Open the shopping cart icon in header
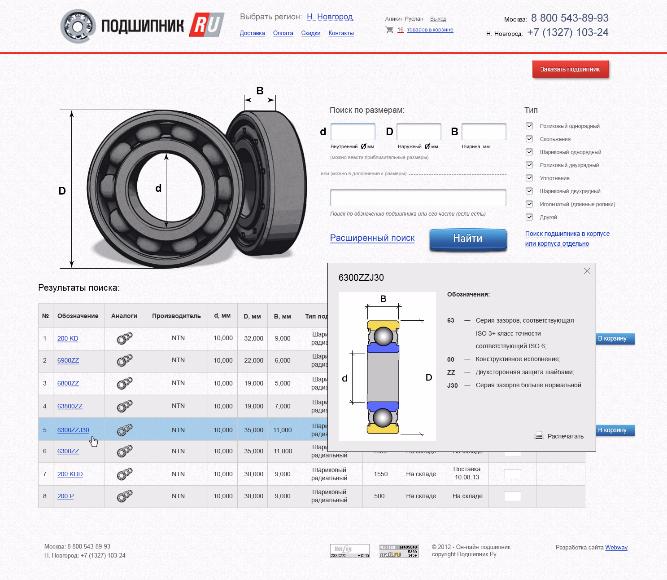The height and width of the screenshot is (580, 667). [x=389, y=29]
